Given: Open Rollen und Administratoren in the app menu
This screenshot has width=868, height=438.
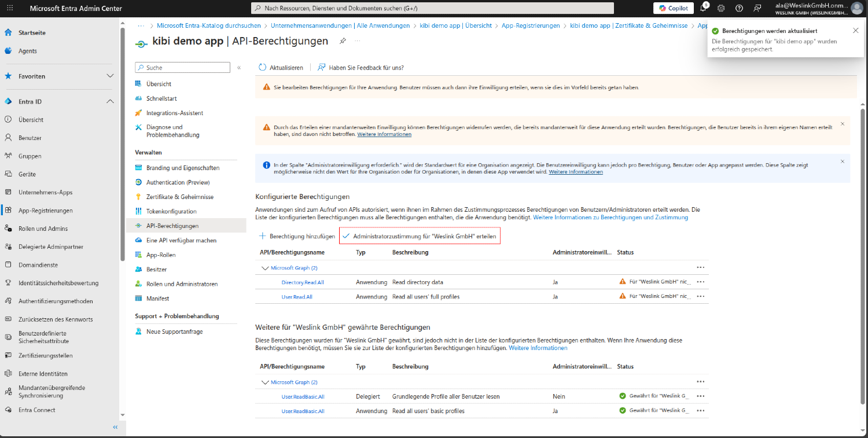Looking at the screenshot, I should pos(182,284).
